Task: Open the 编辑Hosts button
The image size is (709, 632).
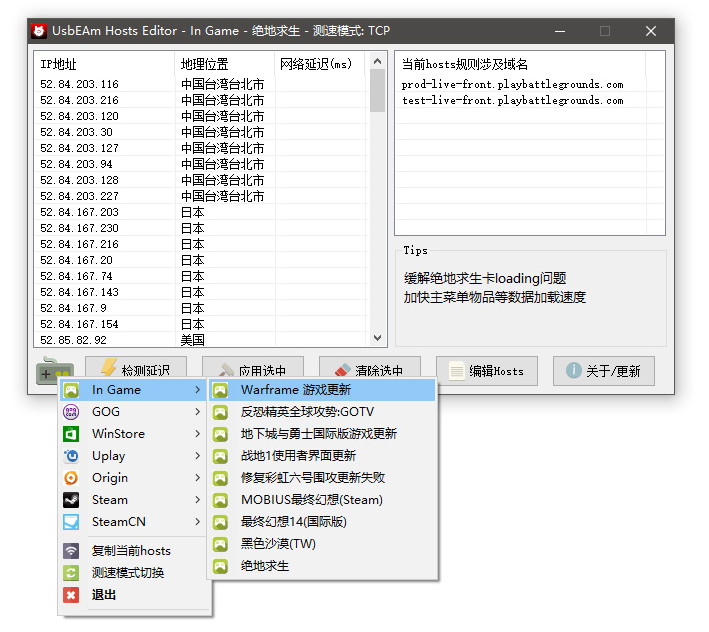Action: tap(487, 371)
